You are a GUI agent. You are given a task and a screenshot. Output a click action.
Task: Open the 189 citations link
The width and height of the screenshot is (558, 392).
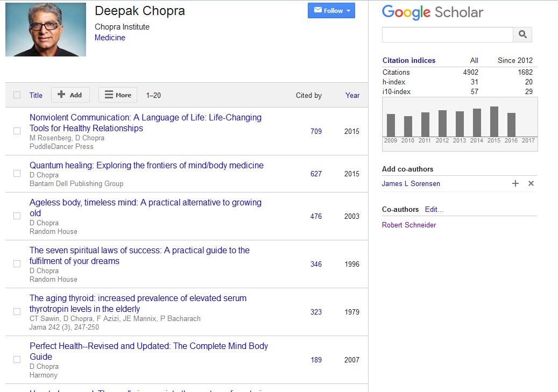316,360
